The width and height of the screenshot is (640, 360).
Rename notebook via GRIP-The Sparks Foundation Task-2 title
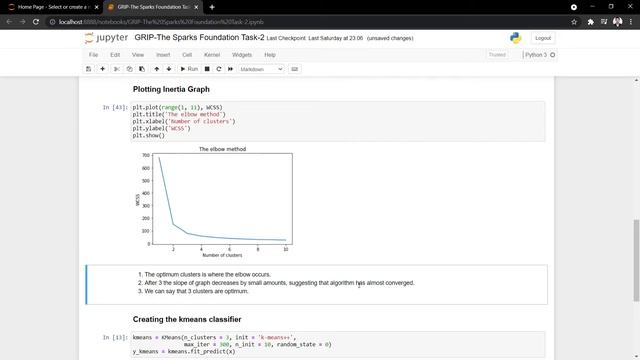pyautogui.click(x=199, y=38)
